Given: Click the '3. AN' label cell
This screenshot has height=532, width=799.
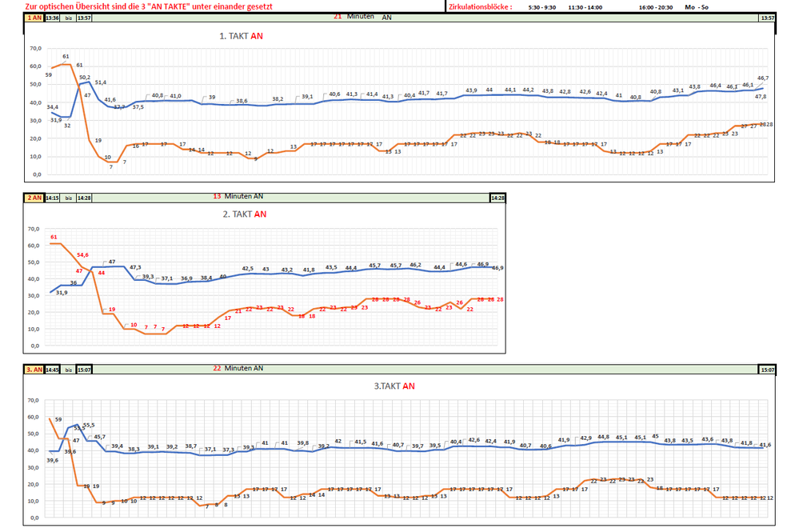Looking at the screenshot, I should point(34,369).
